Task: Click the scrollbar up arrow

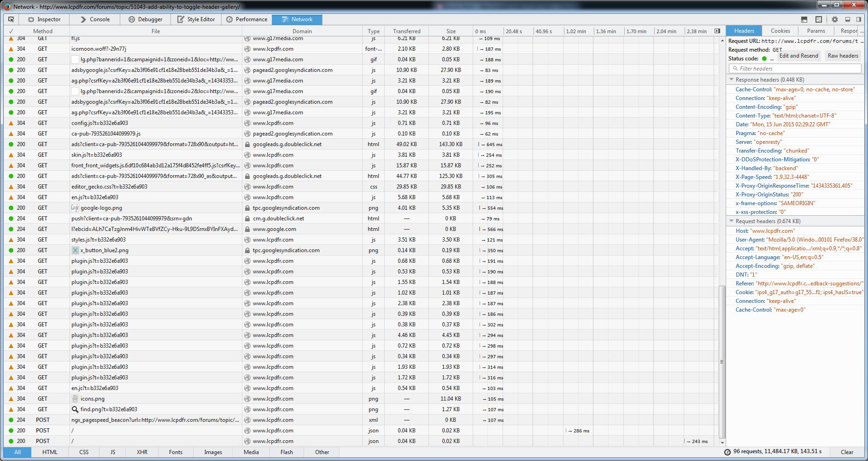Action: click(x=722, y=41)
